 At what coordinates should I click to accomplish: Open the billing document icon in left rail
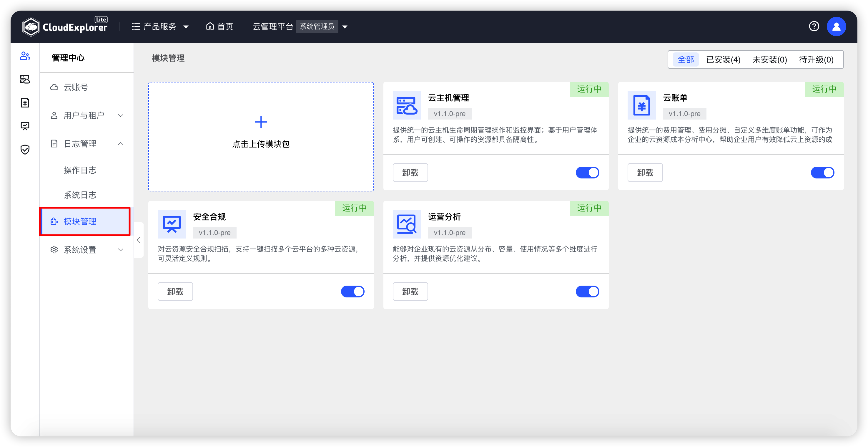coord(25,102)
